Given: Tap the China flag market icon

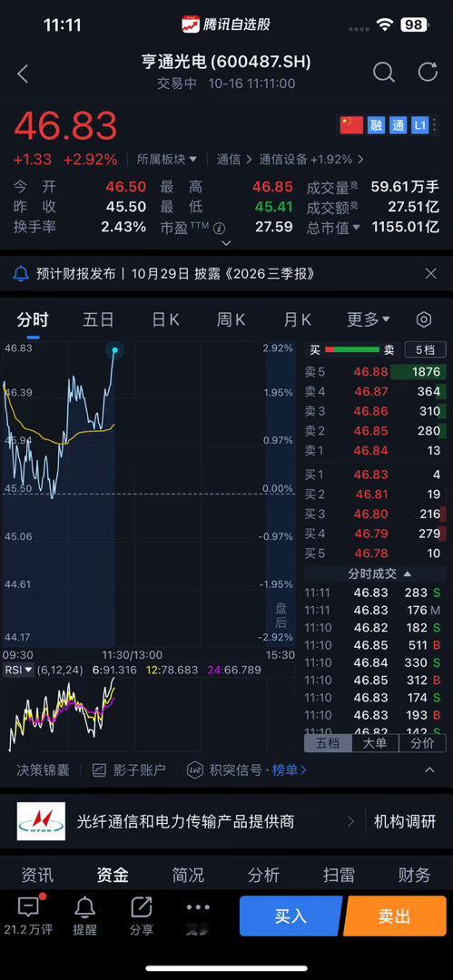Looking at the screenshot, I should pyautogui.click(x=351, y=125).
